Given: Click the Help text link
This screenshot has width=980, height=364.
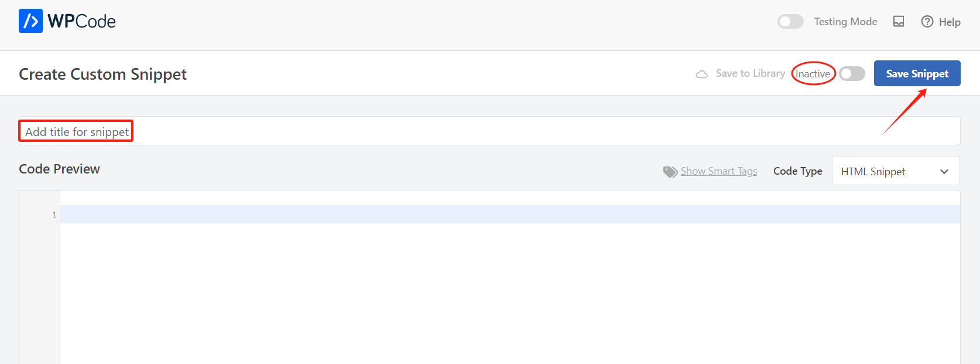Looking at the screenshot, I should pos(950,22).
